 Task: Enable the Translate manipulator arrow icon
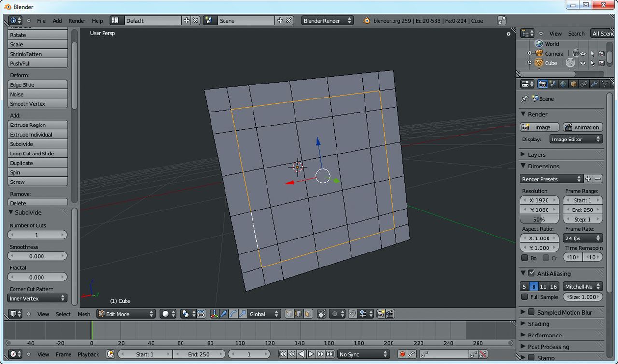pyautogui.click(x=224, y=314)
